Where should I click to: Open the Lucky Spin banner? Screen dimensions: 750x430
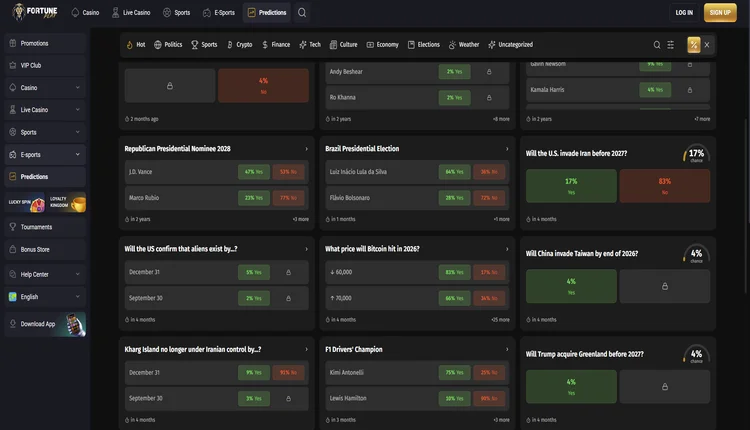pyautogui.click(x=25, y=202)
